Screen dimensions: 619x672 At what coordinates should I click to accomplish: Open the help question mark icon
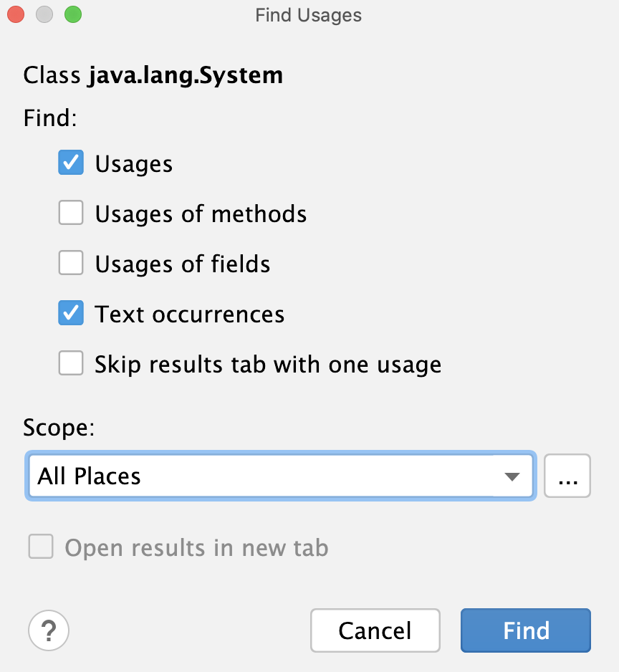click(48, 630)
